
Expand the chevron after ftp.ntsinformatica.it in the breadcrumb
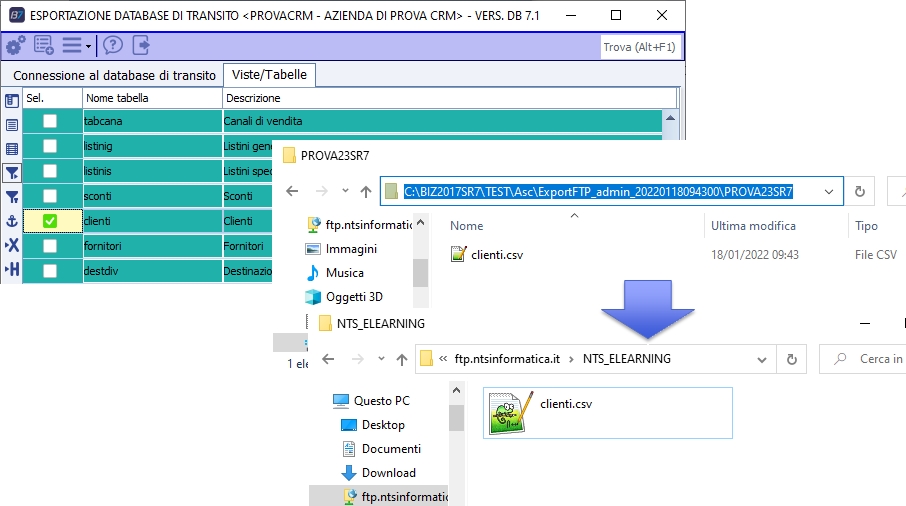pos(571,359)
